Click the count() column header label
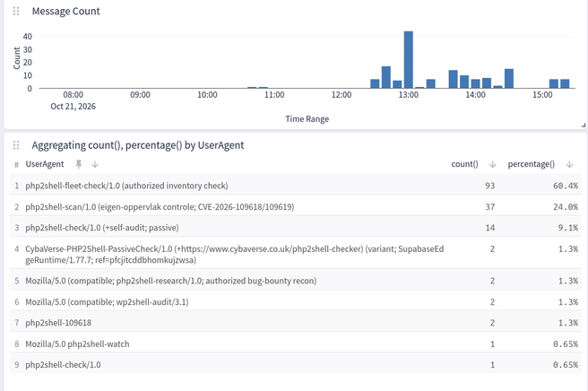Image resolution: width=588 pixels, height=391 pixels. (x=464, y=164)
